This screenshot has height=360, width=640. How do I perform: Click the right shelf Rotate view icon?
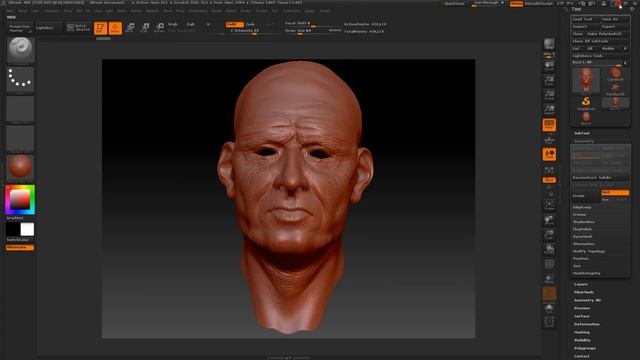549,249
